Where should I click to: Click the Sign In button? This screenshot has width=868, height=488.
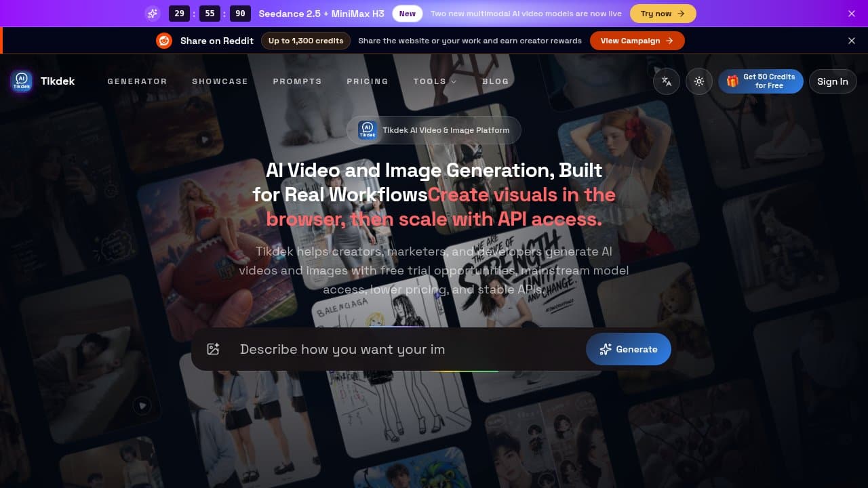pos(833,81)
